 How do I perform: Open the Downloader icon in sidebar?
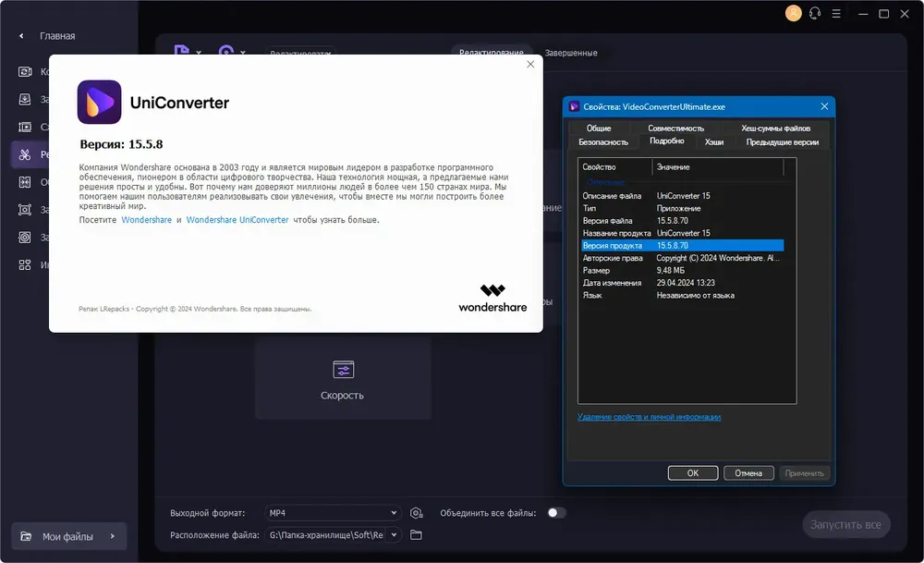click(x=25, y=99)
